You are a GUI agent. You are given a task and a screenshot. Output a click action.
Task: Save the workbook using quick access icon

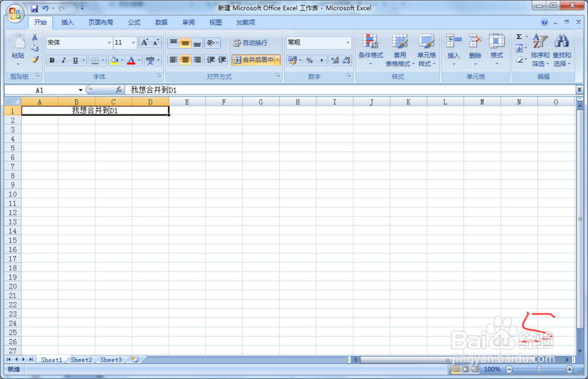34,8
